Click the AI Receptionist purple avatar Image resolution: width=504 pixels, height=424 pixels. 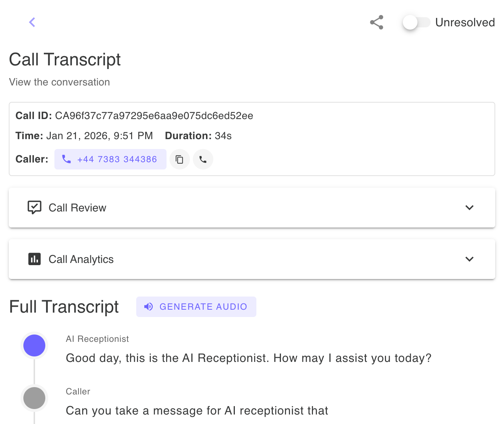34,345
